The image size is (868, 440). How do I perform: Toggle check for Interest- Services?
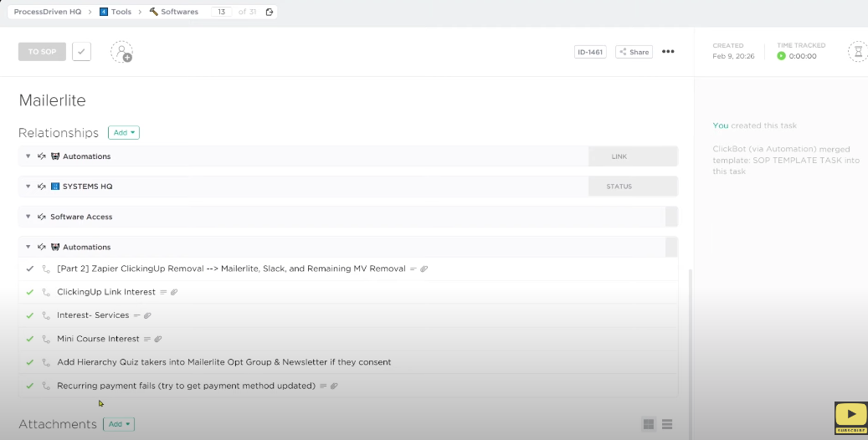[x=30, y=315]
